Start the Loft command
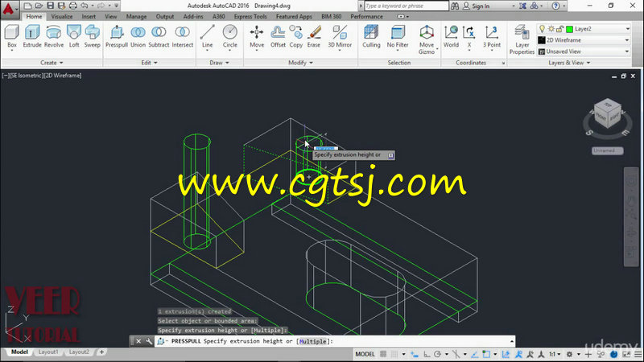The width and height of the screenshot is (644, 362). pyautogui.click(x=74, y=36)
